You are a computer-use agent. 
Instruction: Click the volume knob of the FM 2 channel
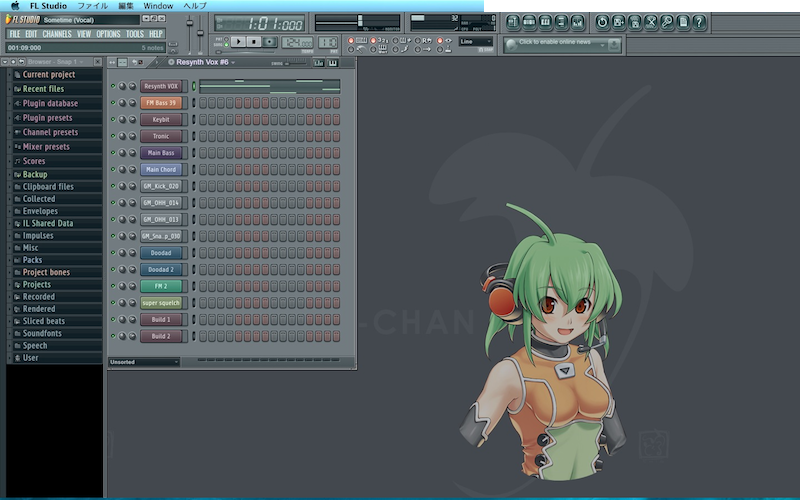(x=132, y=286)
